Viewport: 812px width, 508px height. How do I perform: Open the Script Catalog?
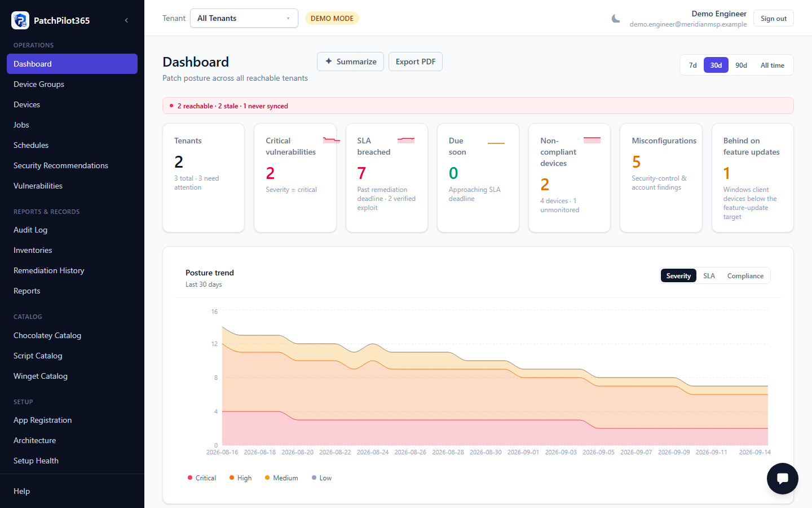click(72, 356)
